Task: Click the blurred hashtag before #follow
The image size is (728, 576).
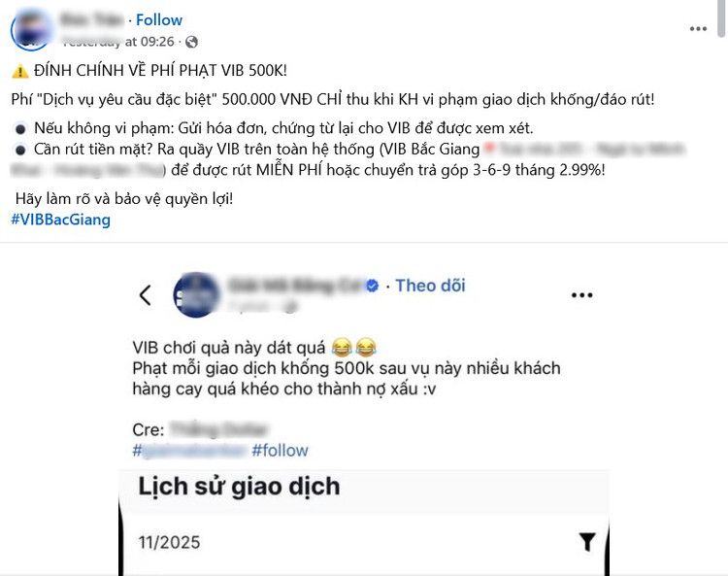Action: click(189, 450)
